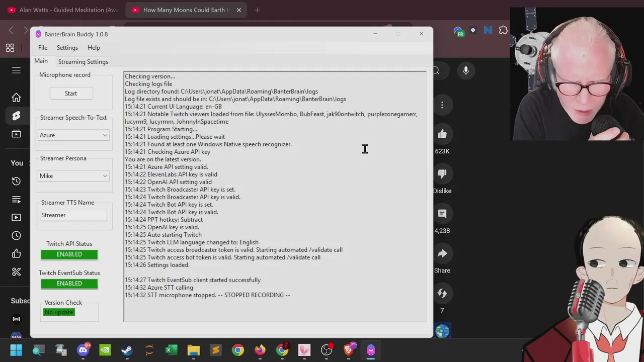The height and width of the screenshot is (362, 644).
Task: Click the FR profile extension icon
Action: (458, 32)
